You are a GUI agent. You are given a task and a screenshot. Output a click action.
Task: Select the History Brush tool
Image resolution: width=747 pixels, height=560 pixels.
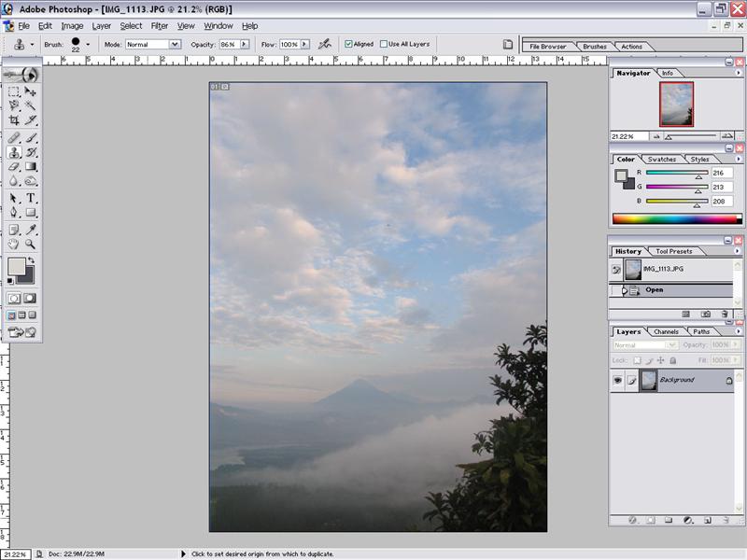point(31,152)
